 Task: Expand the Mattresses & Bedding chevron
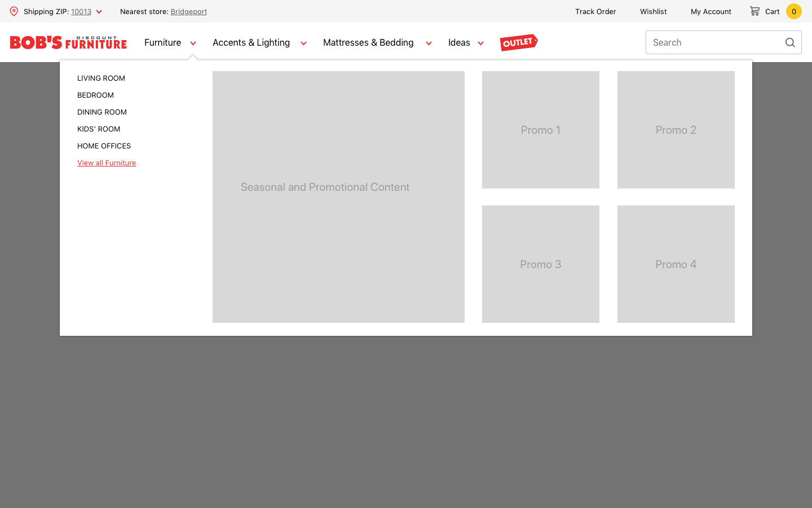[429, 43]
